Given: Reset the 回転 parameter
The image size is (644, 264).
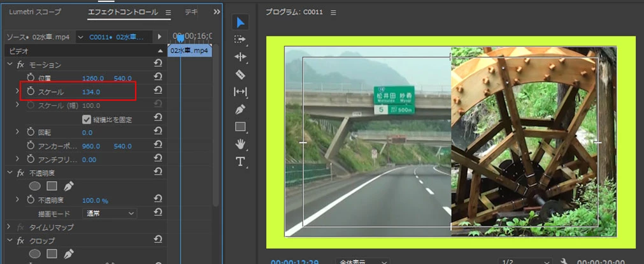Looking at the screenshot, I should (x=158, y=131).
